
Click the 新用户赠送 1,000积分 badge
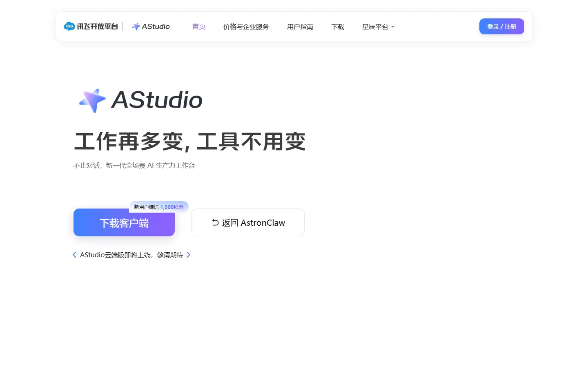159,207
